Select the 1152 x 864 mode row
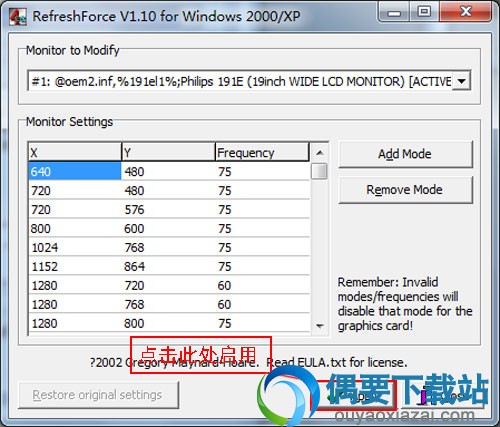This screenshot has height=427, width=500. tap(169, 266)
